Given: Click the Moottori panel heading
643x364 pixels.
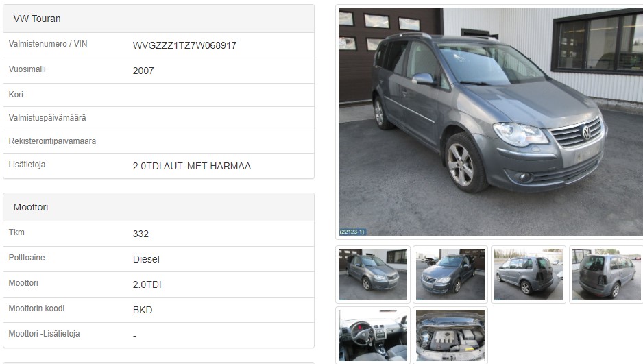Looking at the screenshot, I should (x=31, y=207).
